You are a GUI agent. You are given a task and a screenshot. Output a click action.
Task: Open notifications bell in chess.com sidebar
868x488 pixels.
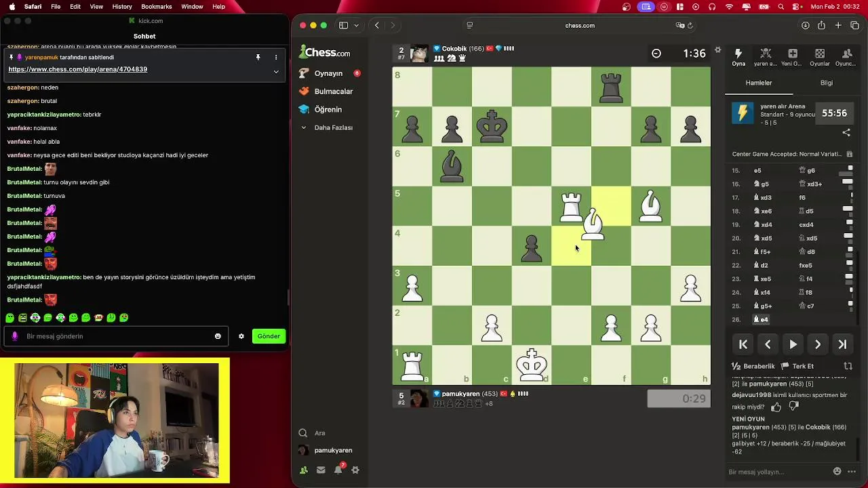(338, 470)
